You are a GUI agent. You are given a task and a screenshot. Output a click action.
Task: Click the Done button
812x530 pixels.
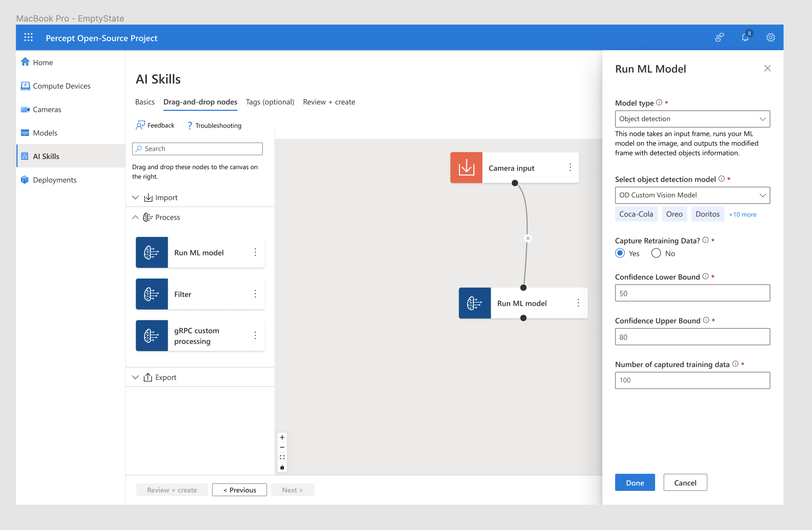635,483
